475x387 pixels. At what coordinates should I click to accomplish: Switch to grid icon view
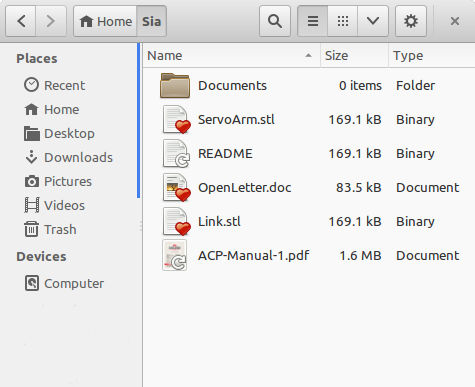pos(343,21)
